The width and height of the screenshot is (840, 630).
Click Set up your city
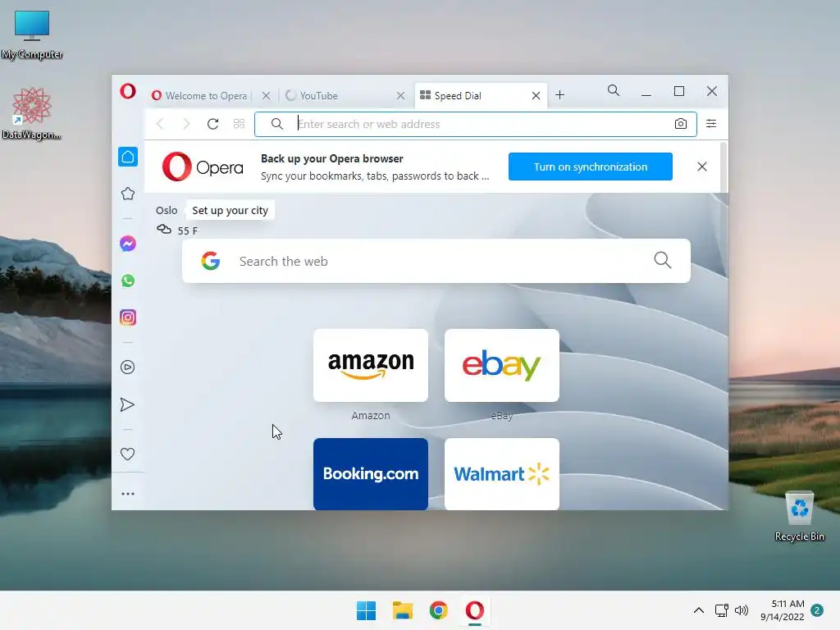[230, 210]
